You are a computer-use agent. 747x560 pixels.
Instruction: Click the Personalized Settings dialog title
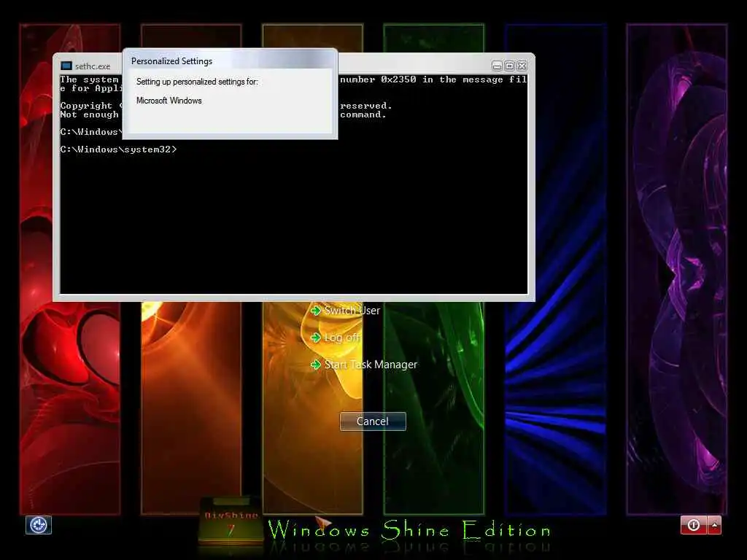point(172,61)
